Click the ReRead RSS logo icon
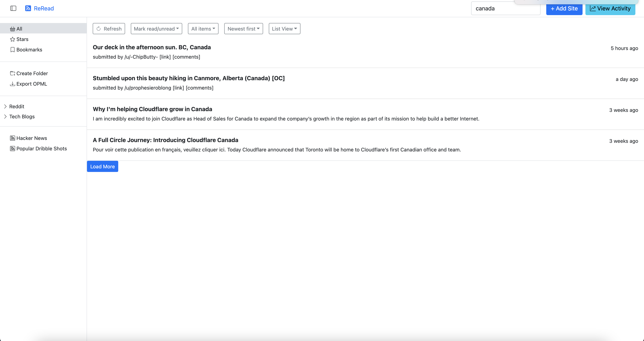Screen dimensions: 644x341 coord(28,8)
